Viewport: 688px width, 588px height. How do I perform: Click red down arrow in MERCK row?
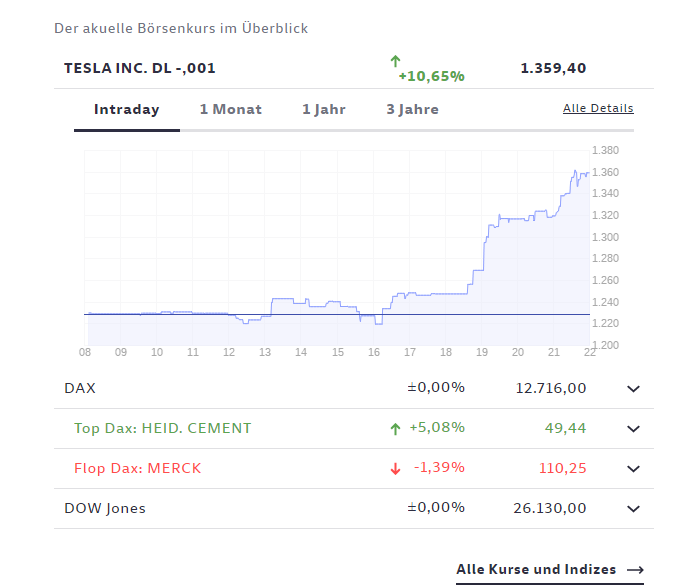click(x=395, y=469)
